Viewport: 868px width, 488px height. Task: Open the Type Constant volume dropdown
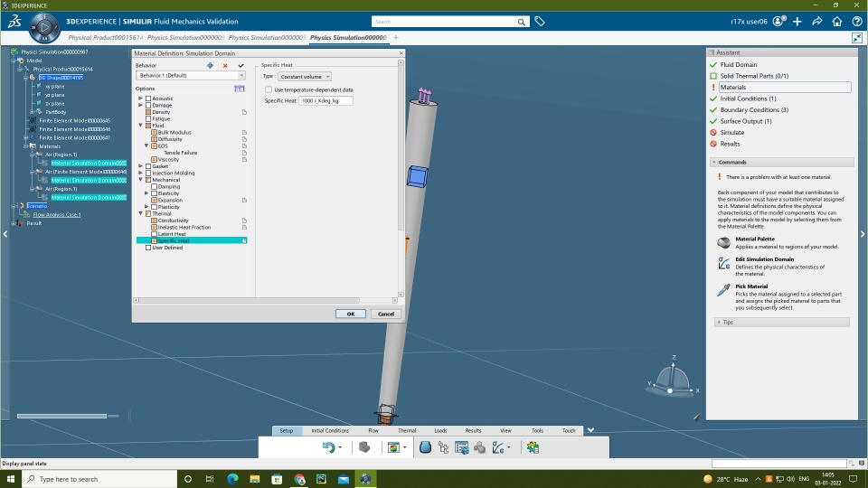click(x=305, y=77)
